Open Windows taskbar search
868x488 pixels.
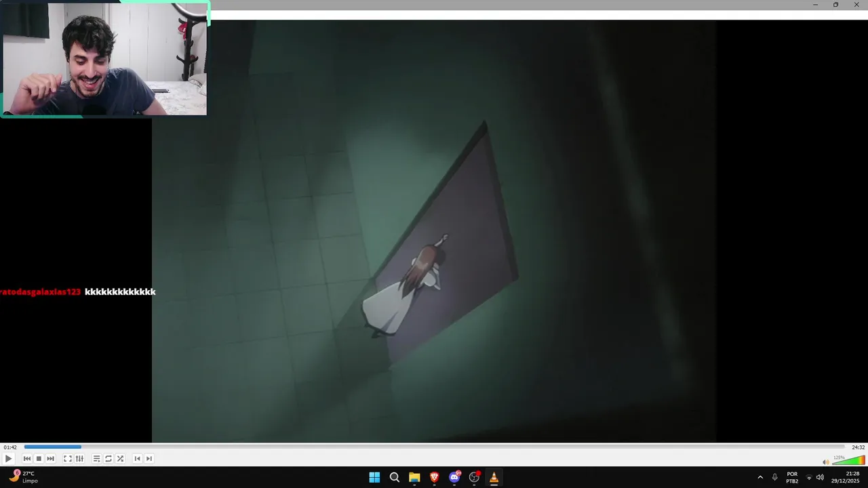pos(394,477)
